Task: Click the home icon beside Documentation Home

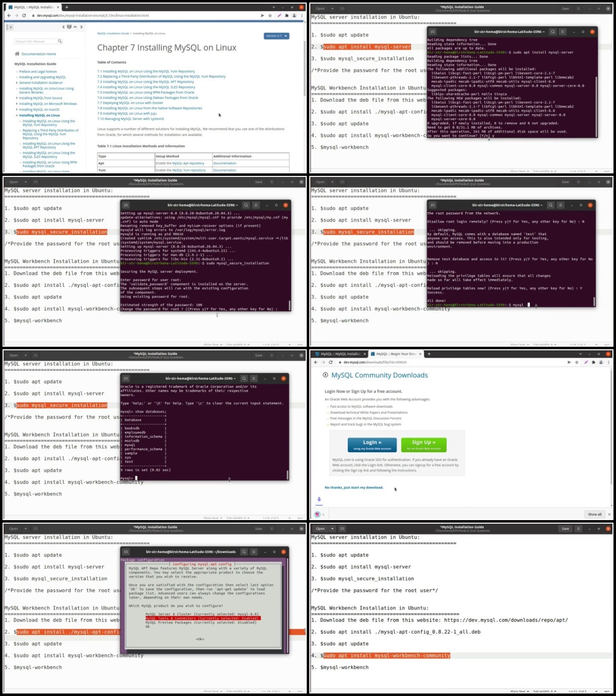Action: (x=17, y=54)
